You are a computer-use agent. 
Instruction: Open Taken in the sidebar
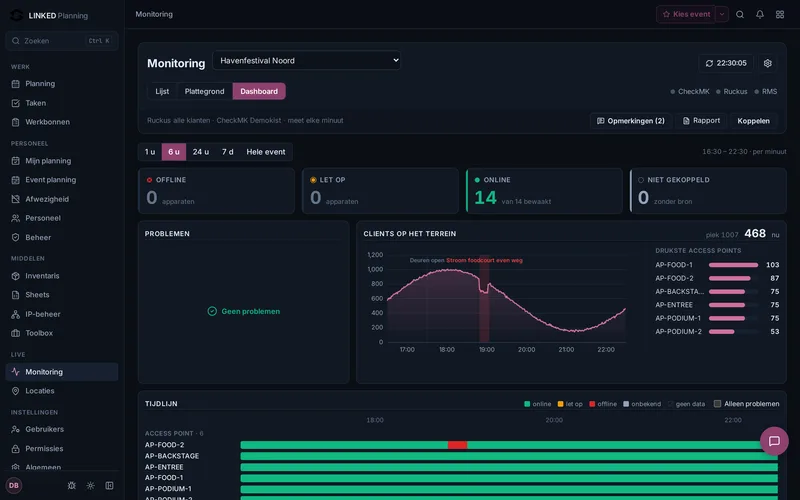pyautogui.click(x=62, y=103)
